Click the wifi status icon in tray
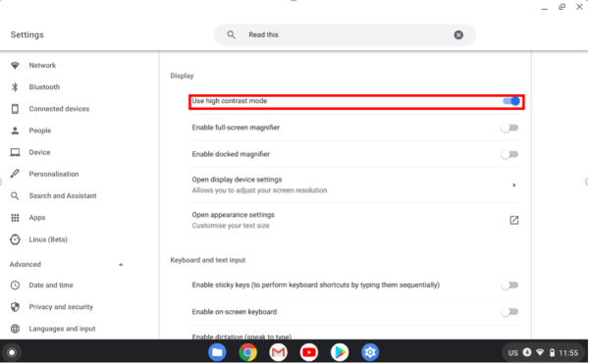The width and height of the screenshot is (589, 364). 540,352
